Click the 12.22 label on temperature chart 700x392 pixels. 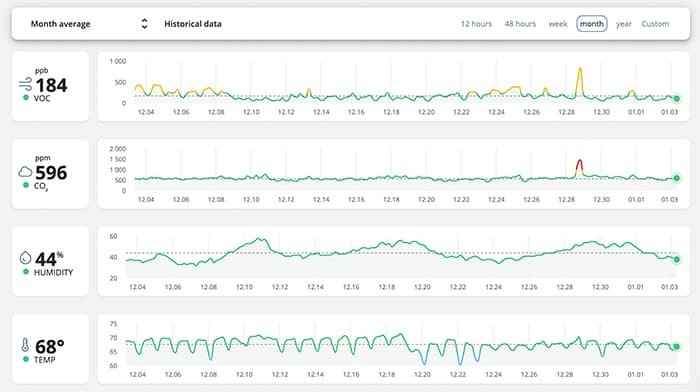pos(458,375)
